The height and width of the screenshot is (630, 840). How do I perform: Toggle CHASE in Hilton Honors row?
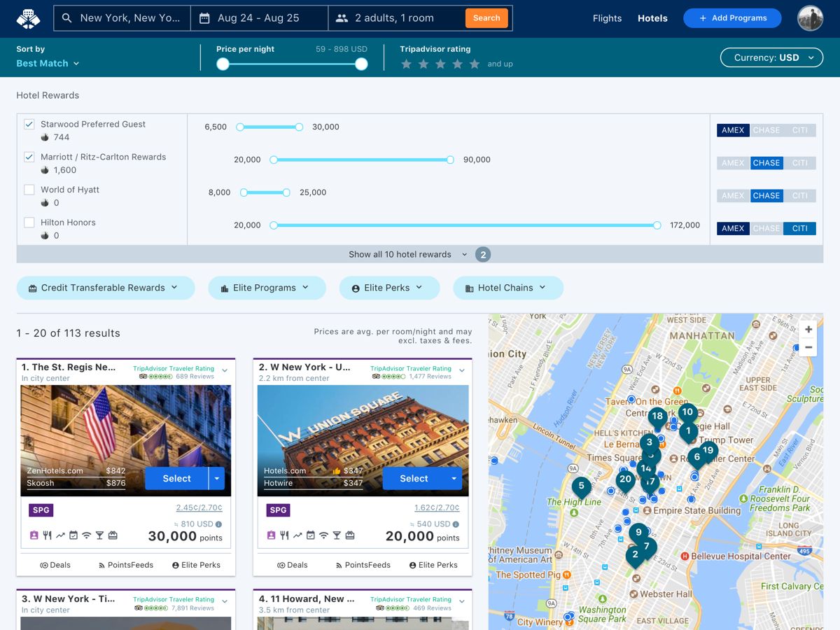coord(766,228)
